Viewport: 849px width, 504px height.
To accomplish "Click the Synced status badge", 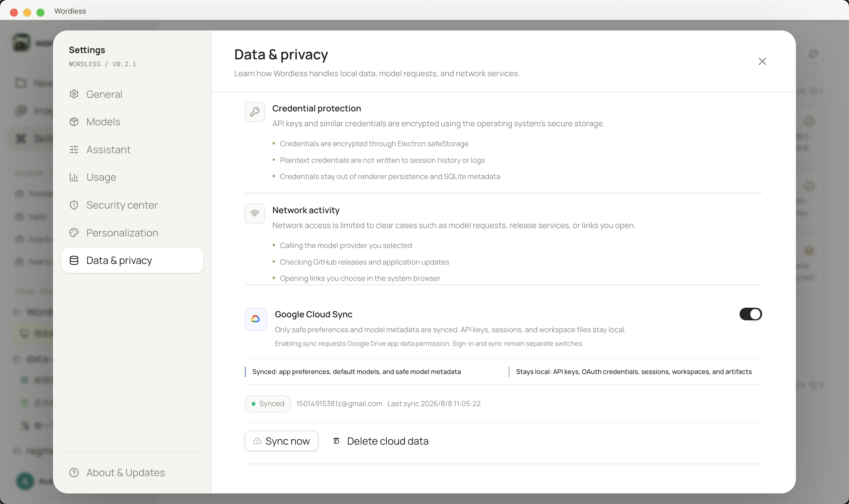I will pos(268,404).
